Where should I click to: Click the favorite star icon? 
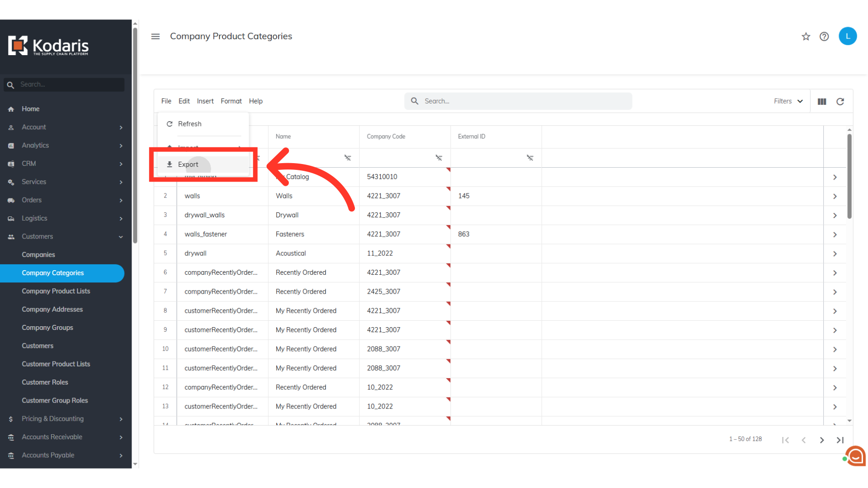[x=806, y=37]
